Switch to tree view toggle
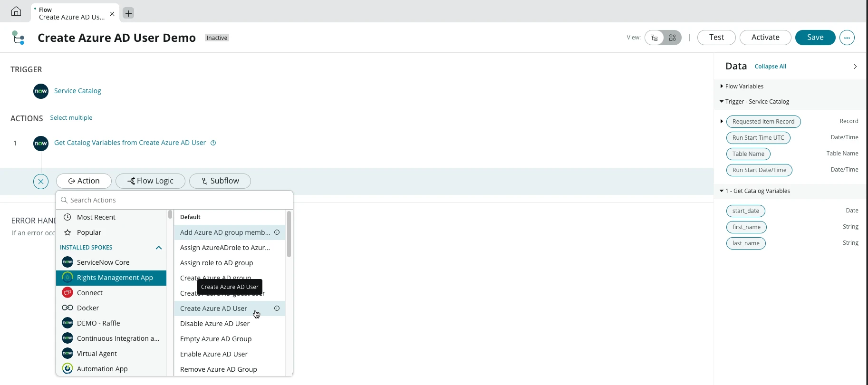Viewport: 868px width, 385px height. point(655,38)
